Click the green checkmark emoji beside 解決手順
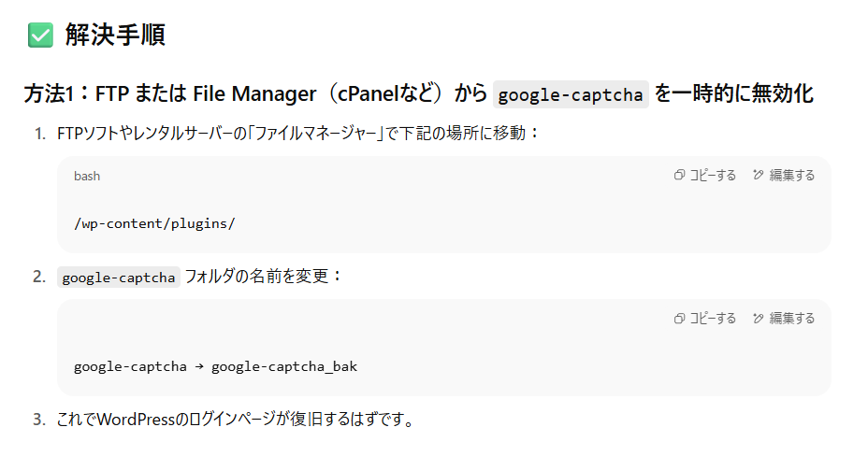This screenshot has width=868, height=456. [40, 35]
